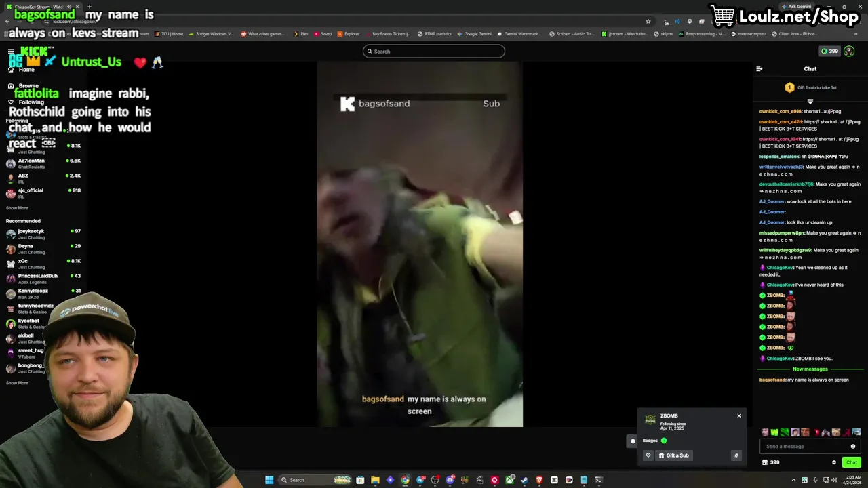Screen dimensions: 868x488
Task: Open the taskbar clock and date
Action: coord(852,480)
